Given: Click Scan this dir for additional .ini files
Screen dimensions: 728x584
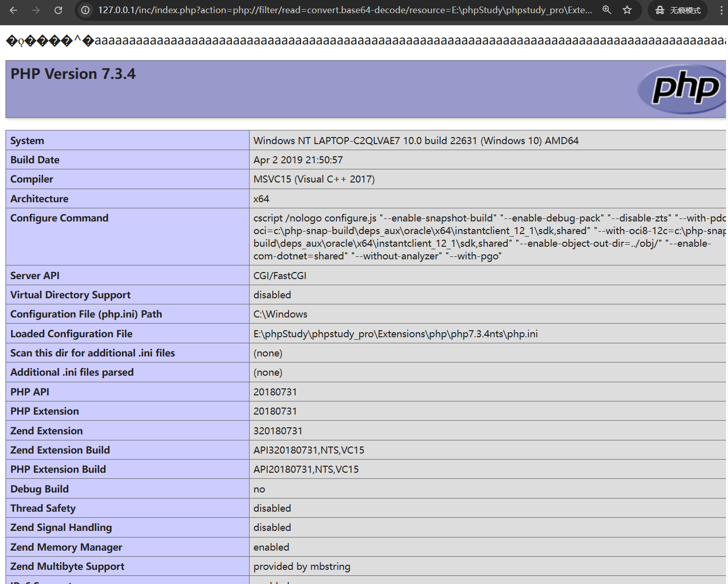Looking at the screenshot, I should coord(92,353).
